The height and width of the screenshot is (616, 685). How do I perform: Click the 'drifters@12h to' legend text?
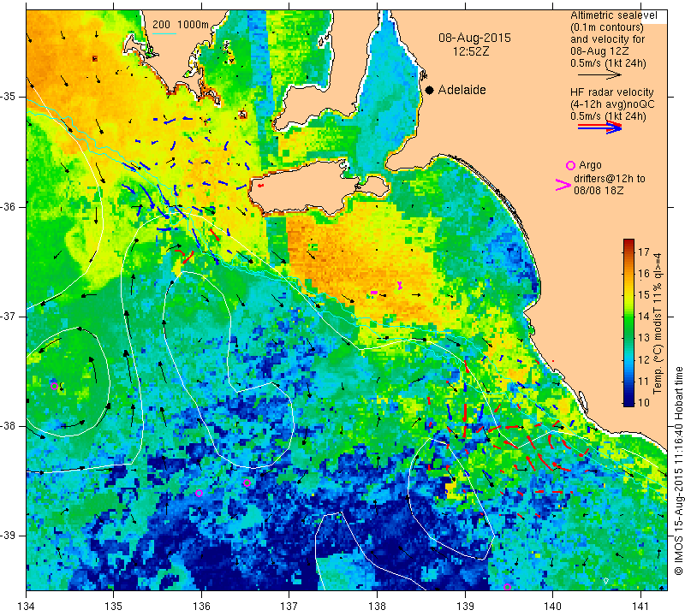(609, 179)
